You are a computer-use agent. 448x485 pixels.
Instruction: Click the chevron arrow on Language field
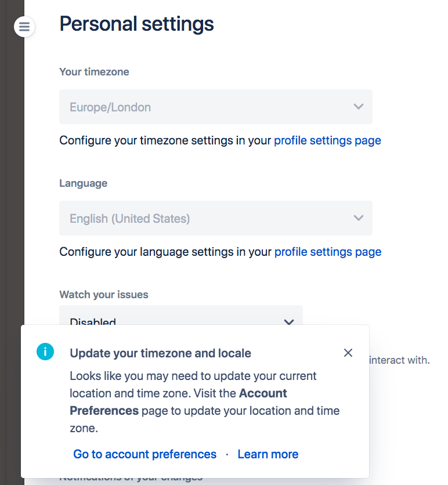tap(359, 218)
